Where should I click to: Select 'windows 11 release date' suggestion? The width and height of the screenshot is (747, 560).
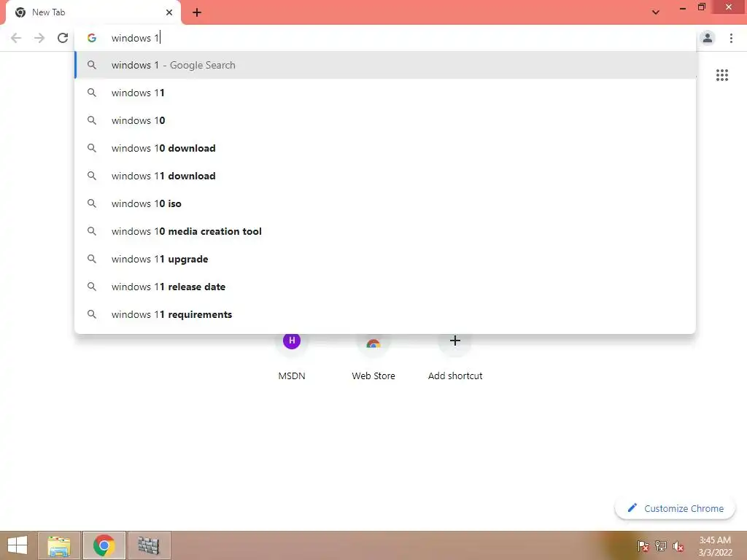(385, 287)
